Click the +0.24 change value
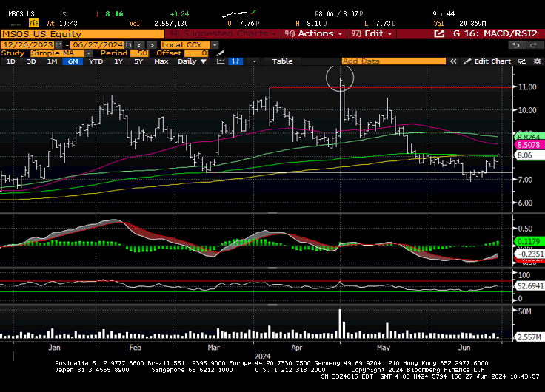Screen dimensions: 545x392 (179, 14)
